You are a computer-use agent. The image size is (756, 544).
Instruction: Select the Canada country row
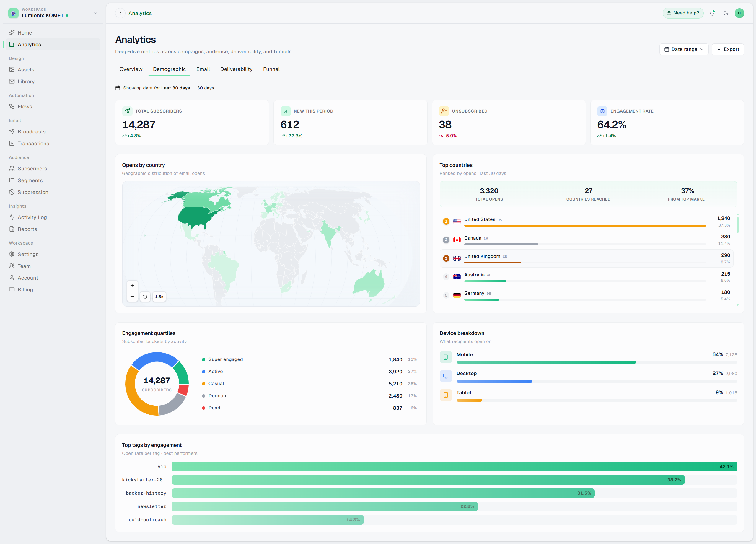tap(587, 240)
